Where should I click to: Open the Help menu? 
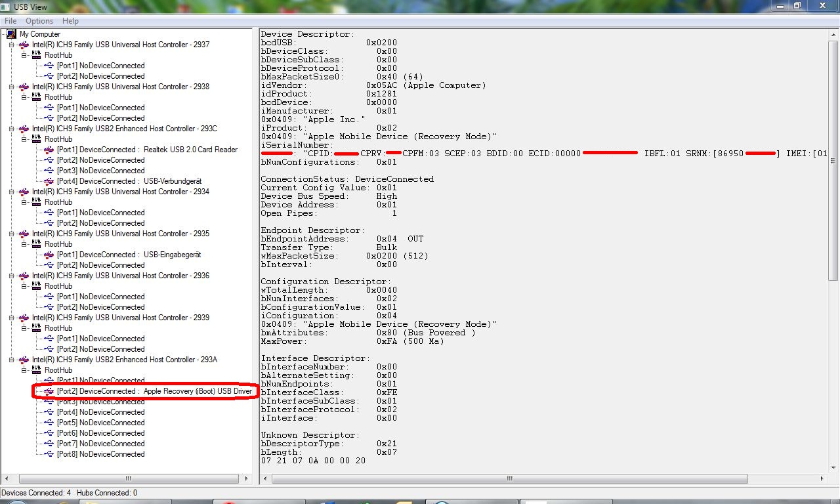(x=70, y=21)
